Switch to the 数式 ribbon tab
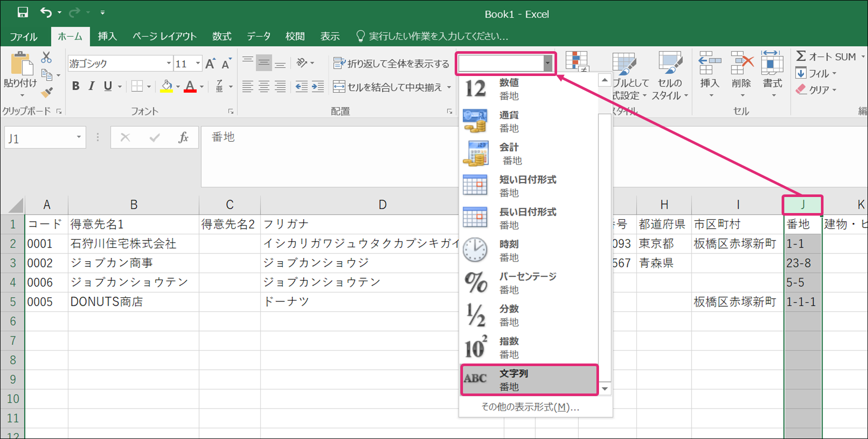The image size is (868, 439). [x=221, y=36]
